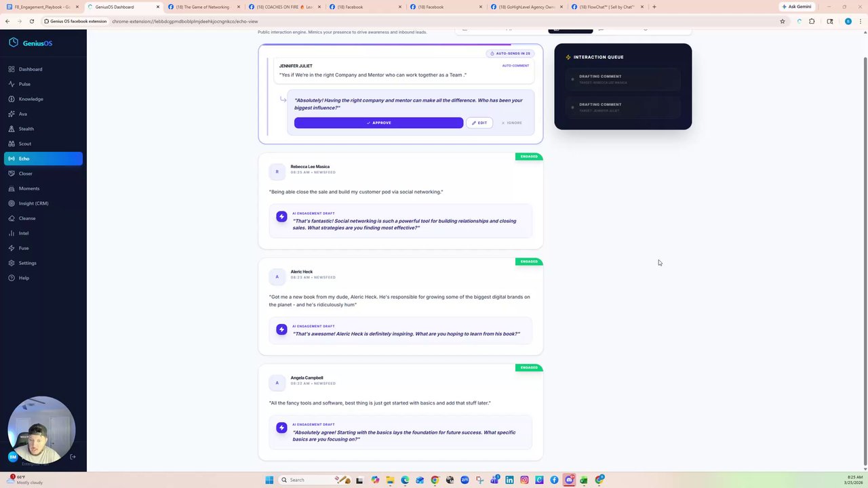Edit the drafted Jennifer Juliet reply
Image resolution: width=868 pixels, height=488 pixels.
pyautogui.click(x=479, y=123)
